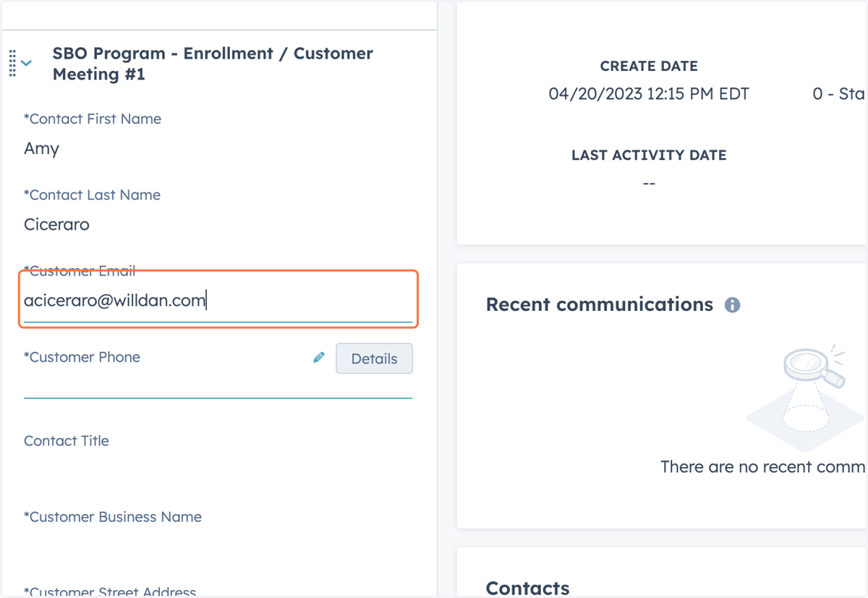The height and width of the screenshot is (598, 868).
Task: Click the LAST ACTIVITY DATE heading
Action: click(x=649, y=155)
